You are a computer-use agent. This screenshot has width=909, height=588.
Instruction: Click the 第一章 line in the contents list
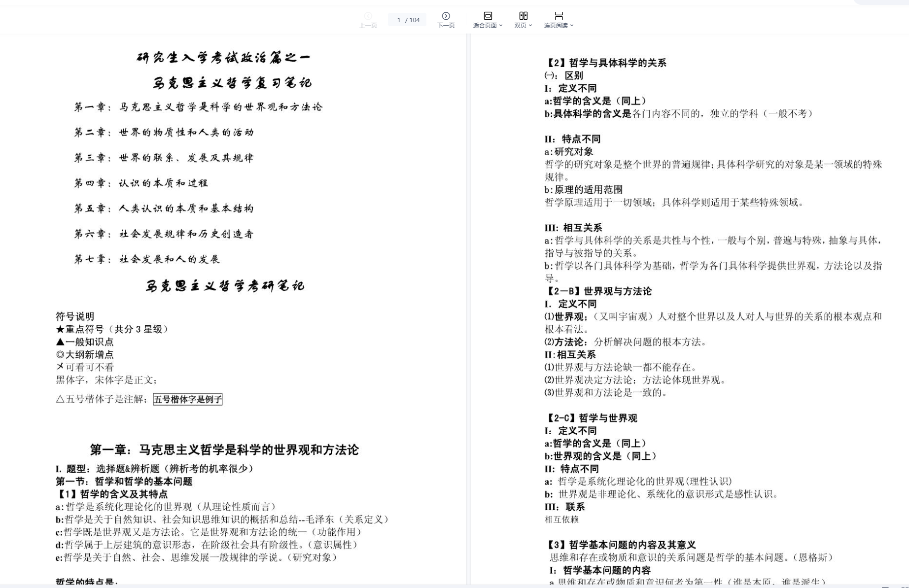click(198, 107)
